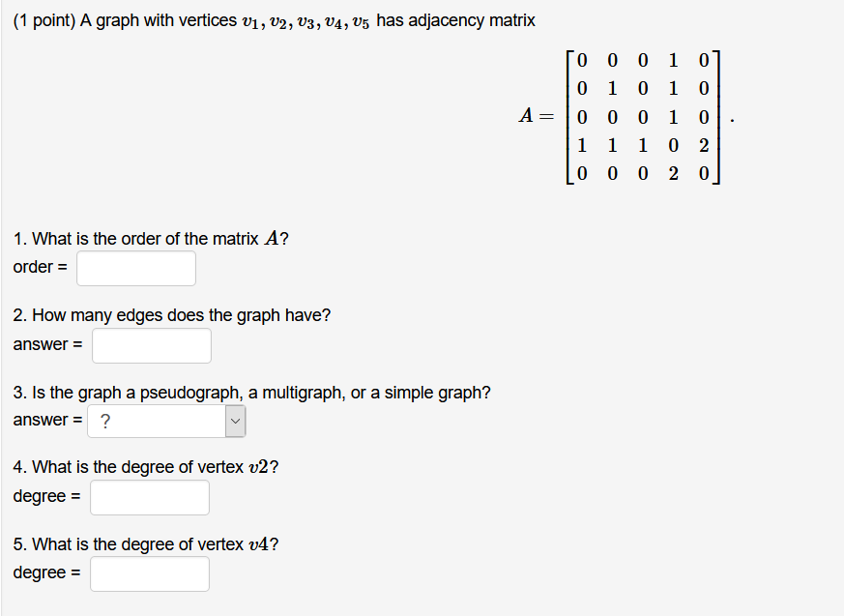Viewport: 844px width, 616px height.
Task: Click the question 3 pseudograph text
Action: coord(251,393)
